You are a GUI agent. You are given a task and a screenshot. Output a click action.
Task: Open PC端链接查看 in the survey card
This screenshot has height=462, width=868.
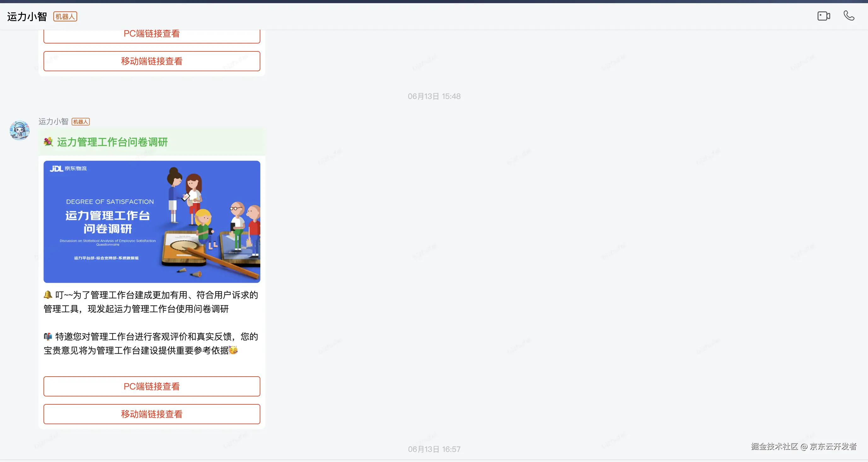click(x=152, y=386)
